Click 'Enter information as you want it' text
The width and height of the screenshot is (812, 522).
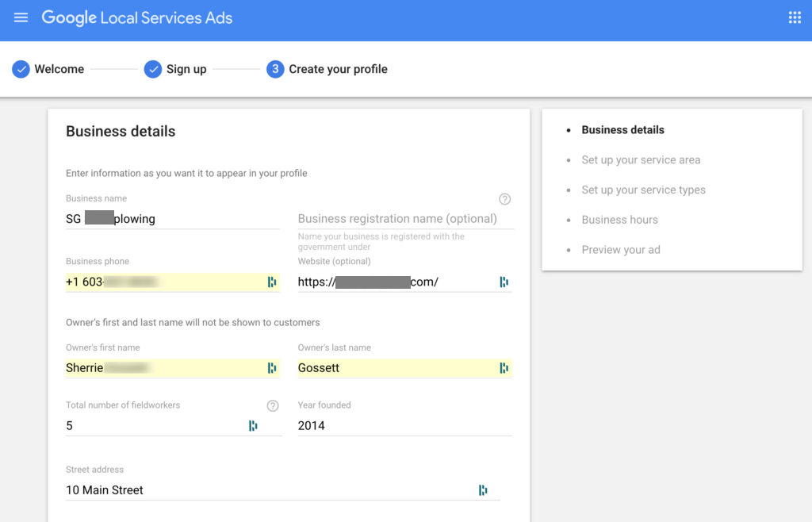point(186,174)
